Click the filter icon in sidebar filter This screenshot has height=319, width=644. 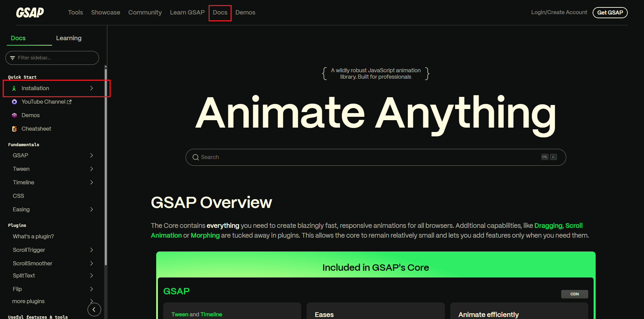tap(13, 58)
